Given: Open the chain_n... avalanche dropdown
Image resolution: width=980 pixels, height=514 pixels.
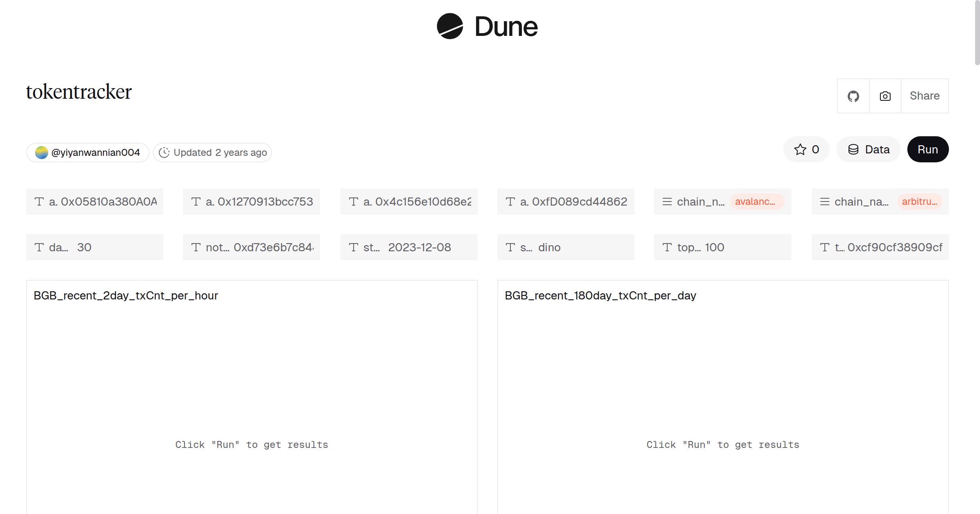Looking at the screenshot, I should click(x=722, y=202).
